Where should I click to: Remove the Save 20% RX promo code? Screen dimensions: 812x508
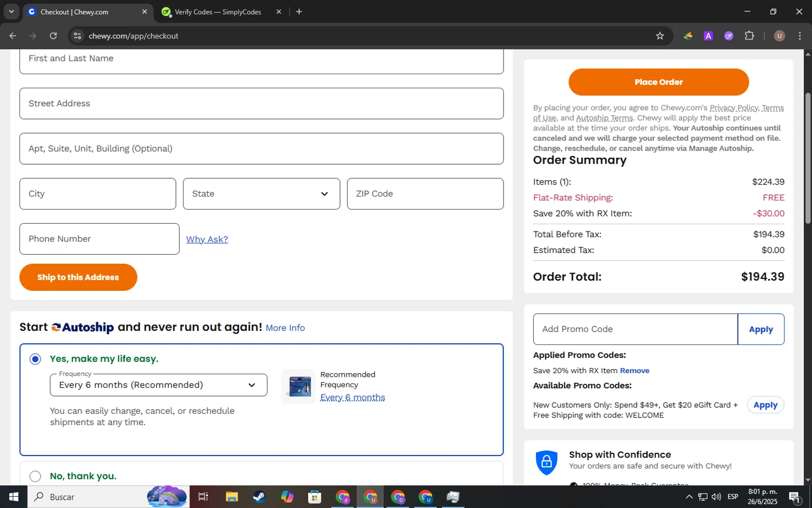[634, 371]
